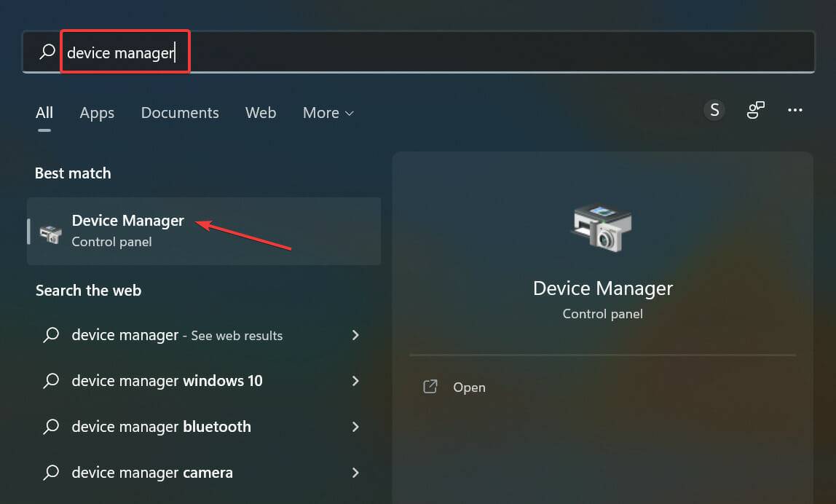Click the large Device Manager preview icon
Viewport: 836px width, 504px height.
pyautogui.click(x=602, y=228)
